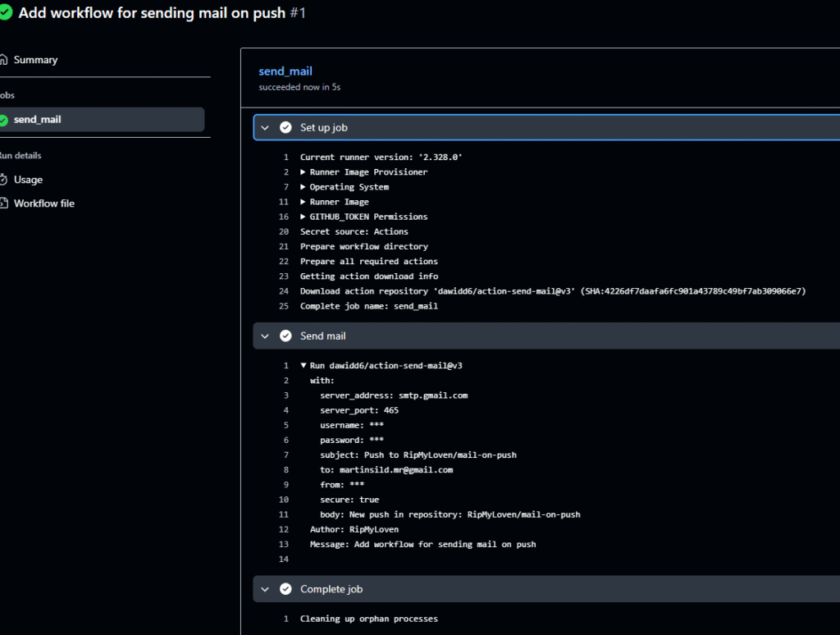Screen dimensions: 840x635
Task: Open the Usage run details link
Action: point(28,180)
